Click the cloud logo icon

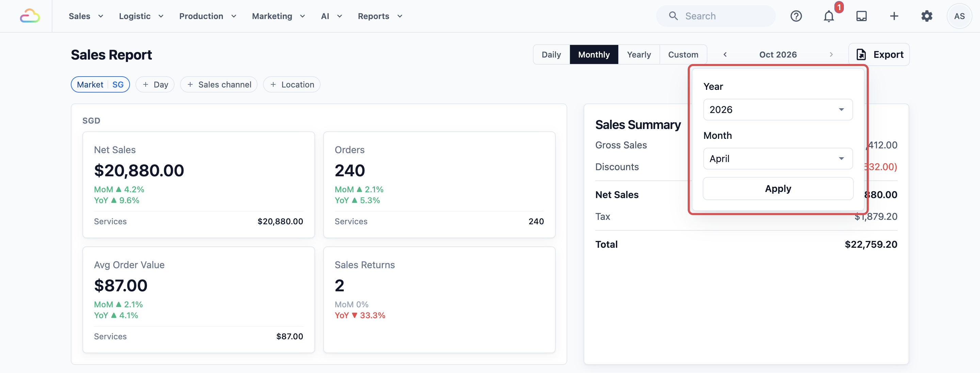30,16
